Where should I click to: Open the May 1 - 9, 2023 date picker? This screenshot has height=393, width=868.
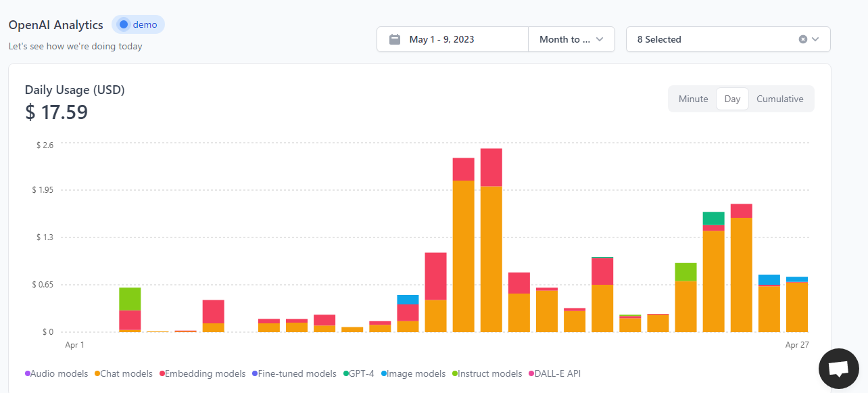(x=441, y=39)
